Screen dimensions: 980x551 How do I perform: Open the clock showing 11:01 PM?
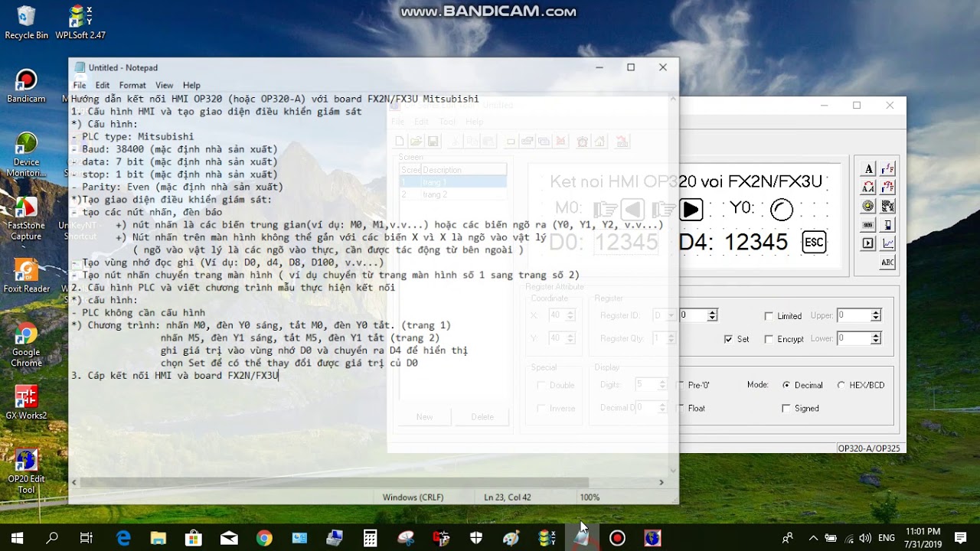(923, 538)
